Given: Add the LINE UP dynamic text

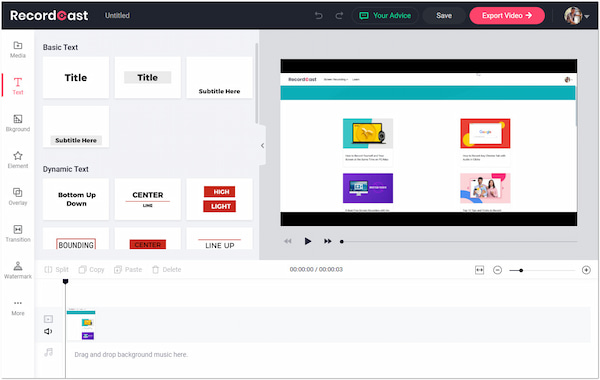Looking at the screenshot, I should pos(219,239).
